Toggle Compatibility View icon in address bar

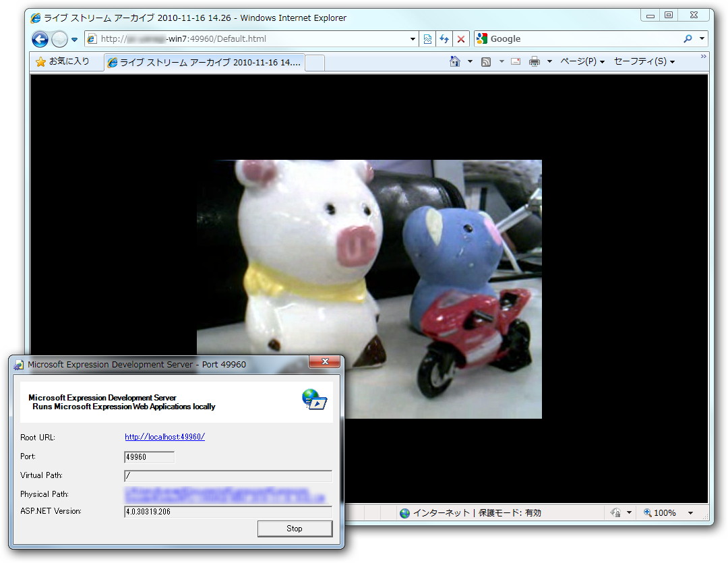pos(427,40)
